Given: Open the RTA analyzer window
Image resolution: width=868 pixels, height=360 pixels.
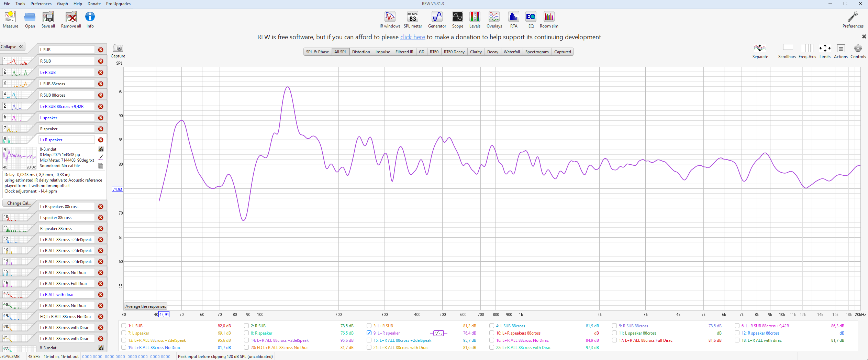Looking at the screenshot, I should 513,19.
